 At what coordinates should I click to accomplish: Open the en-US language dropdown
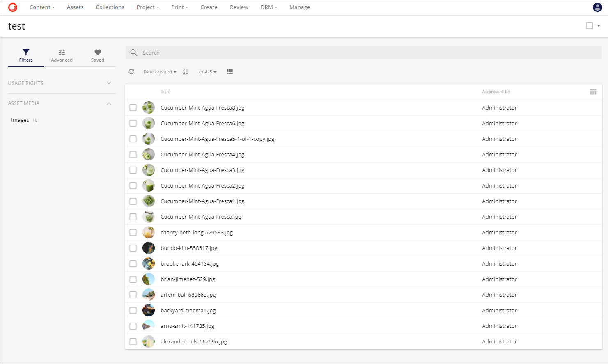[x=207, y=71]
